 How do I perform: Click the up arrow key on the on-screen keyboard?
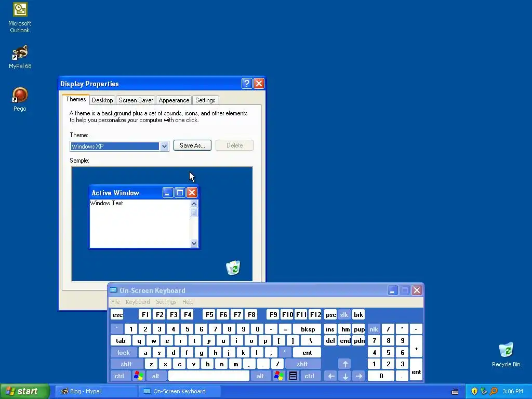pos(345,364)
